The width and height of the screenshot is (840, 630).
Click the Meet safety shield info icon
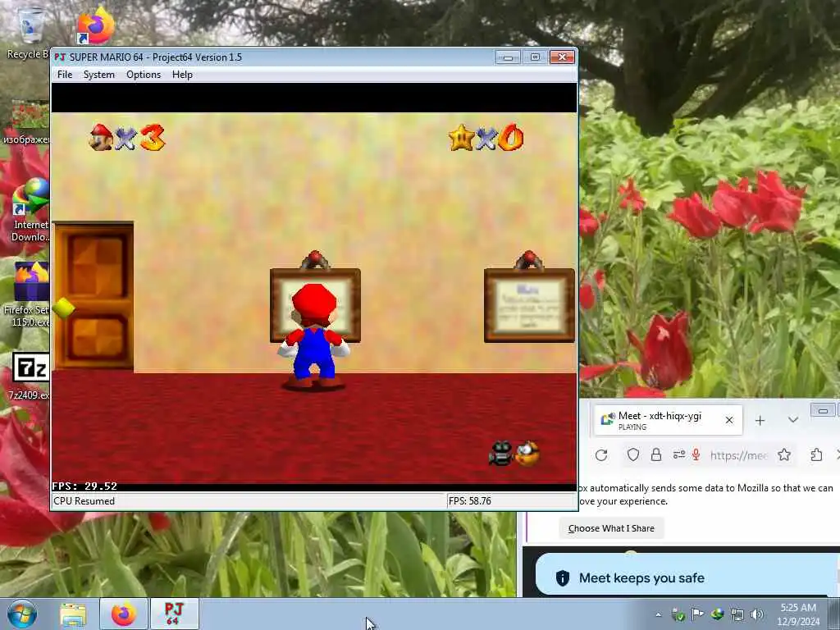(563, 578)
